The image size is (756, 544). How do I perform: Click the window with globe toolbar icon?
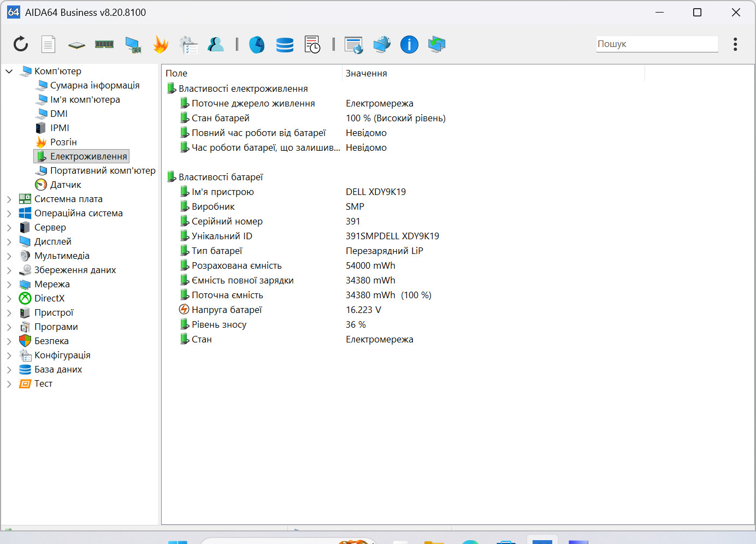(x=354, y=45)
